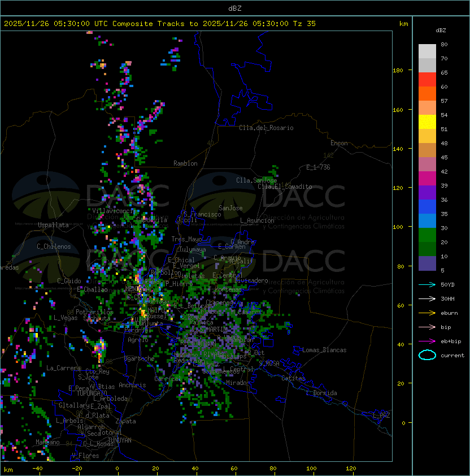Click the 'C_Chilenos' map label

pyautogui.click(x=54, y=246)
